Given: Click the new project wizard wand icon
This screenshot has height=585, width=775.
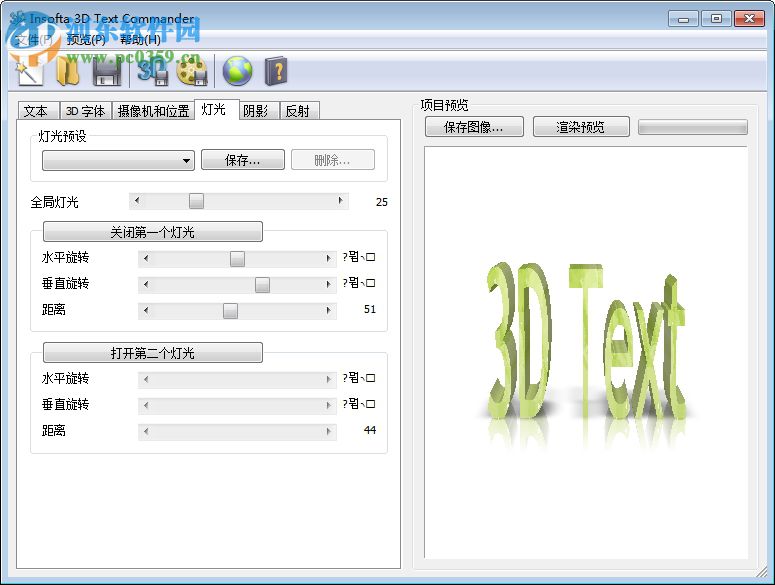Looking at the screenshot, I should tap(29, 71).
